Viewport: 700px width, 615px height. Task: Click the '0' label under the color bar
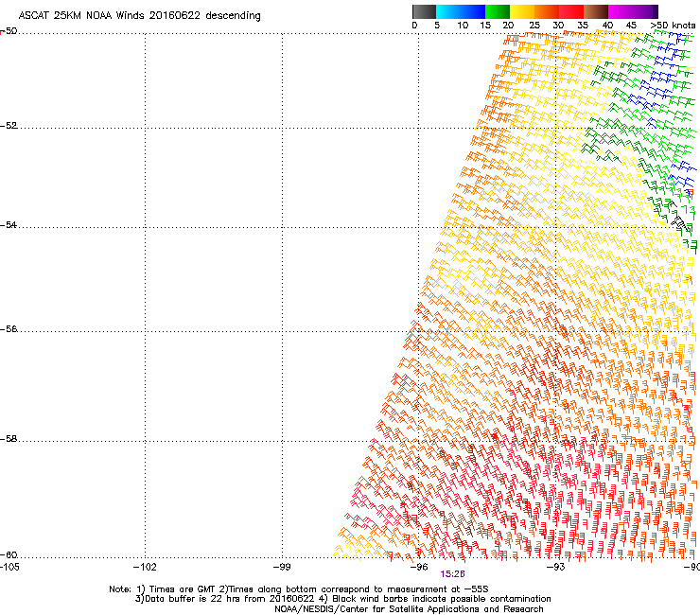[x=414, y=26]
